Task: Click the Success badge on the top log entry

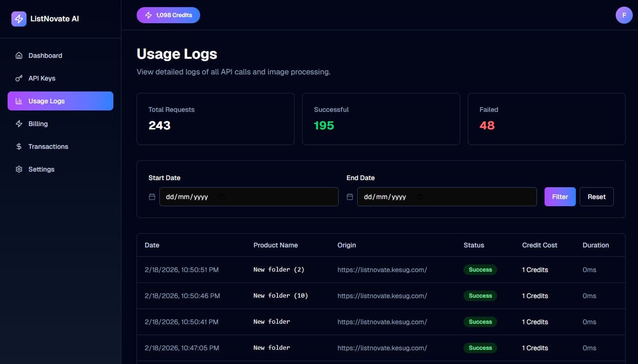Action: pos(480,269)
